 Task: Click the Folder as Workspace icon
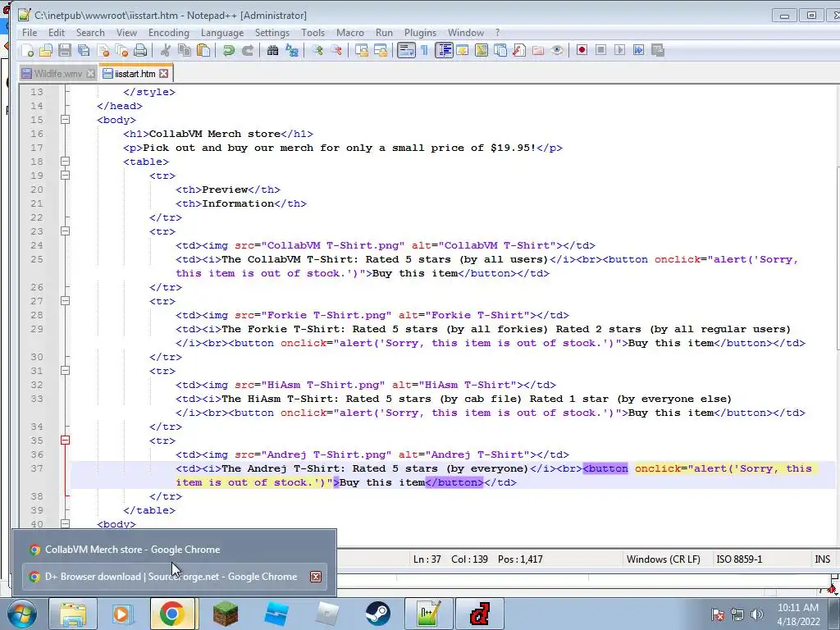click(538, 50)
